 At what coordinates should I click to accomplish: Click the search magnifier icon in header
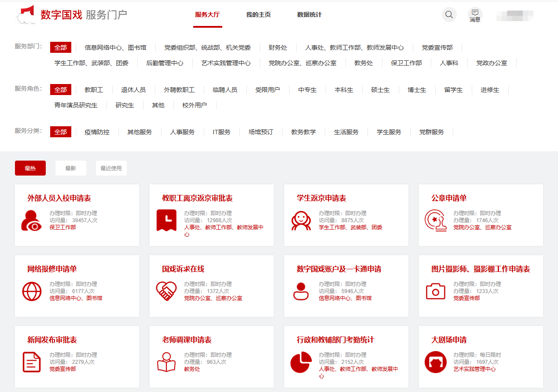pos(449,15)
